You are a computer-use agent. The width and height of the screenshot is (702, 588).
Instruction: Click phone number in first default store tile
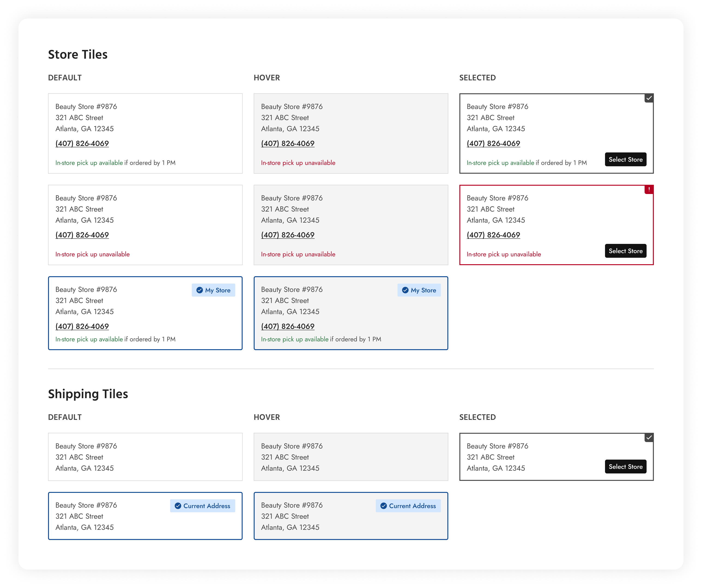[x=82, y=143]
